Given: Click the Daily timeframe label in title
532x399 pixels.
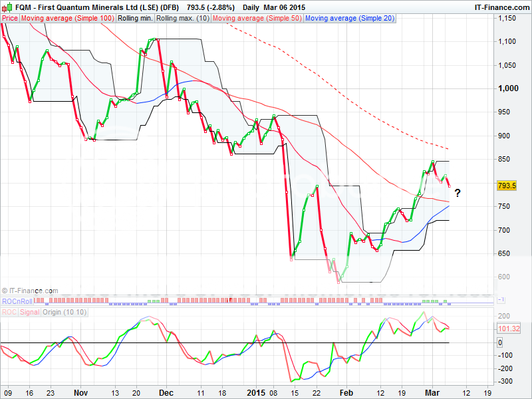Looking at the screenshot, I should 255,7.
